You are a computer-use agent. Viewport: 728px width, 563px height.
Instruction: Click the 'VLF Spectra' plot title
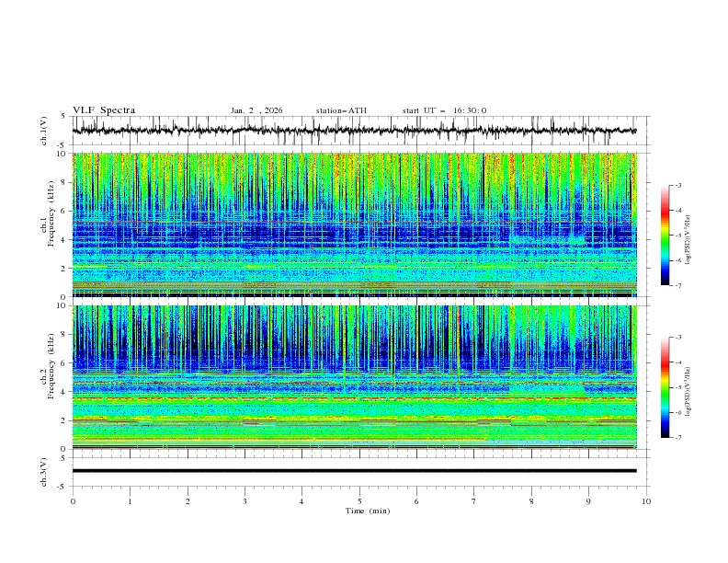tap(104, 110)
